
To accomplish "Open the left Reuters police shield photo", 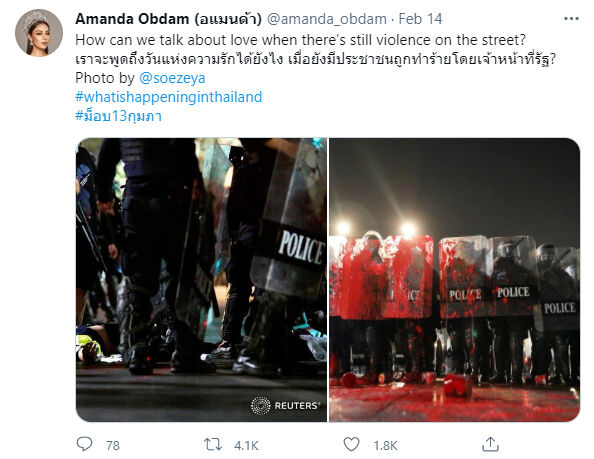I will coord(202,280).
